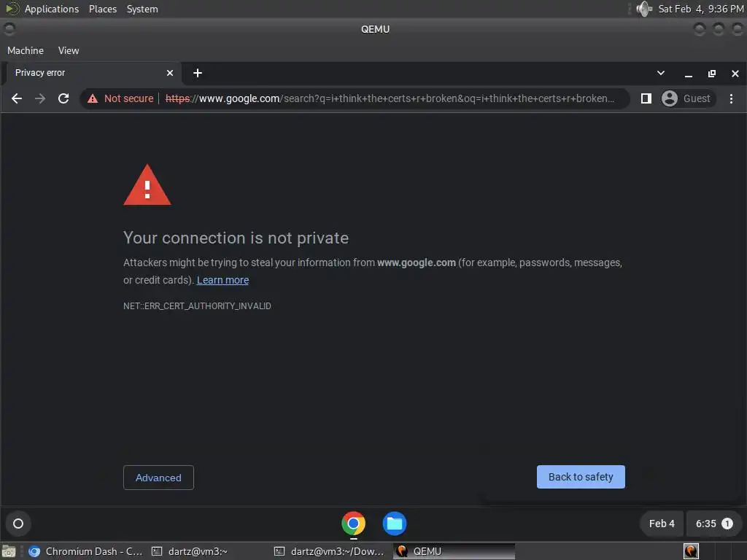
Task: Click the QEMU tray icon at bottom right
Action: 691,551
